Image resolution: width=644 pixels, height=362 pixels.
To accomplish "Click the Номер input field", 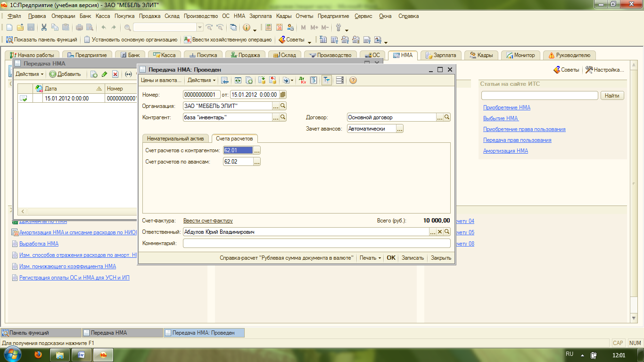I will click(x=202, y=95).
